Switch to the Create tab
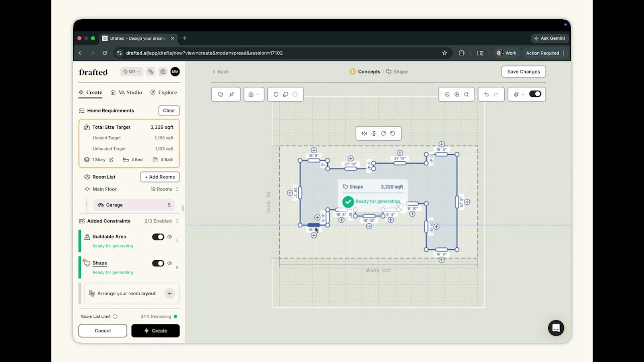The height and width of the screenshot is (362, 644). point(91,93)
